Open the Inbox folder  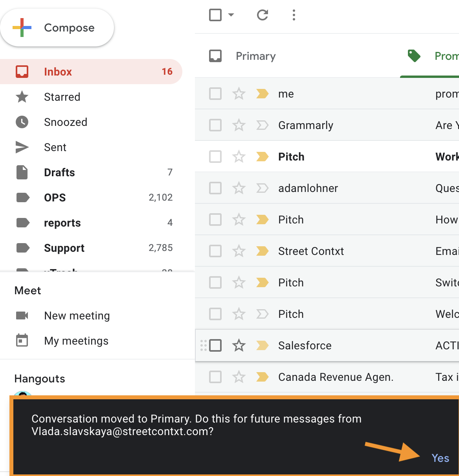[x=91, y=72]
